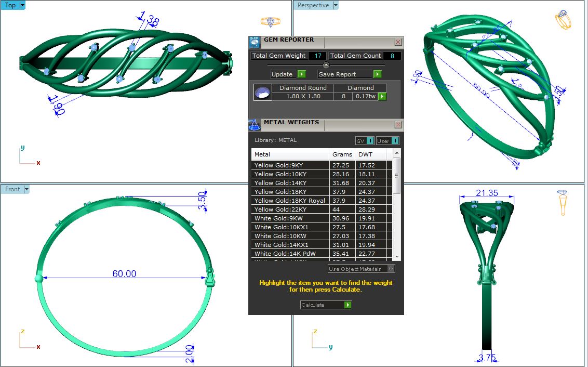Click the ring icon in Perspective viewport

click(x=563, y=20)
